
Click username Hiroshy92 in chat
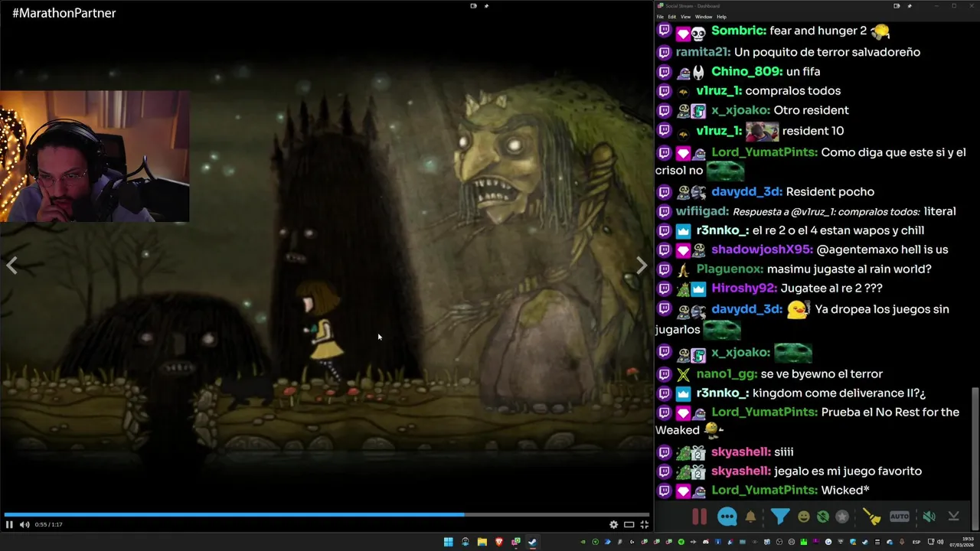(x=744, y=288)
